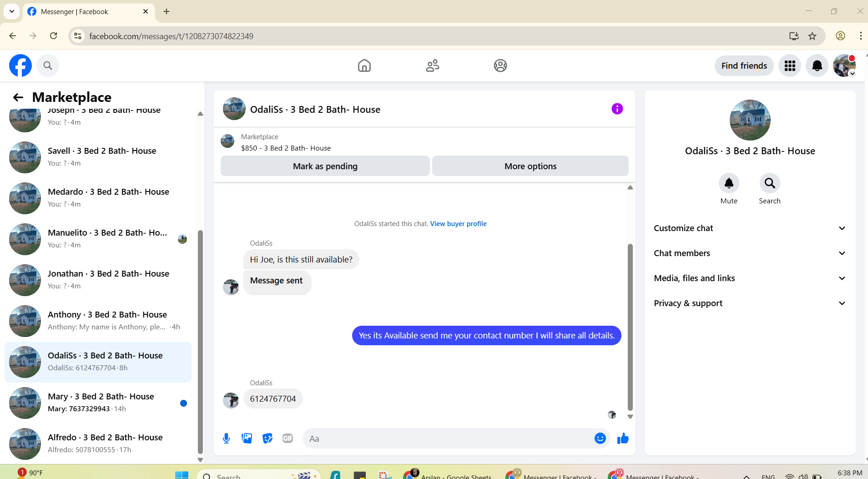Click Find friends button

[744, 66]
